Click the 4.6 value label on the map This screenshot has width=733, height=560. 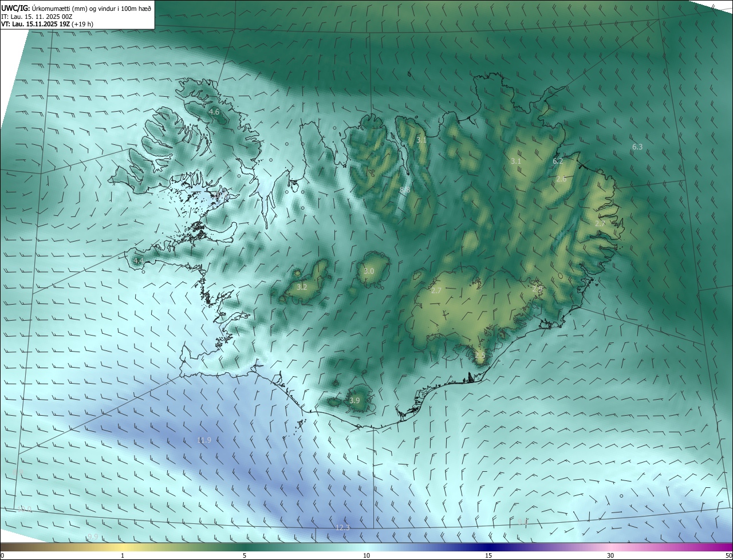coord(214,112)
